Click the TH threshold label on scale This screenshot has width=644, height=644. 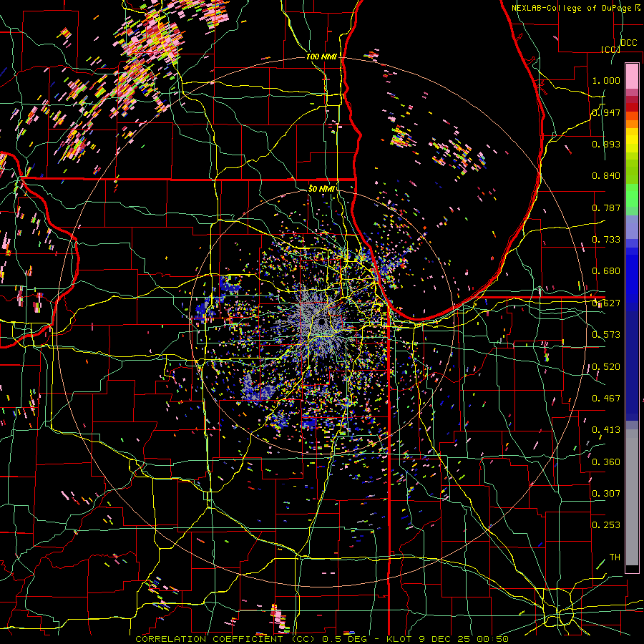tap(615, 557)
